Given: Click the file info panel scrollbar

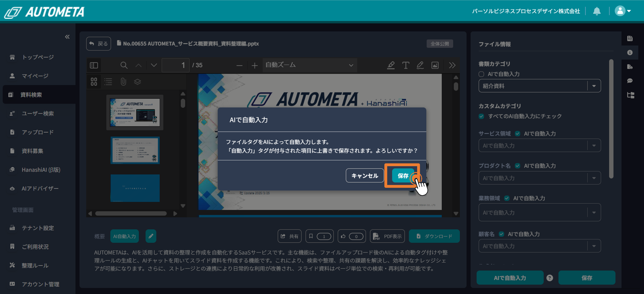Looking at the screenshot, I should pos(611,119).
